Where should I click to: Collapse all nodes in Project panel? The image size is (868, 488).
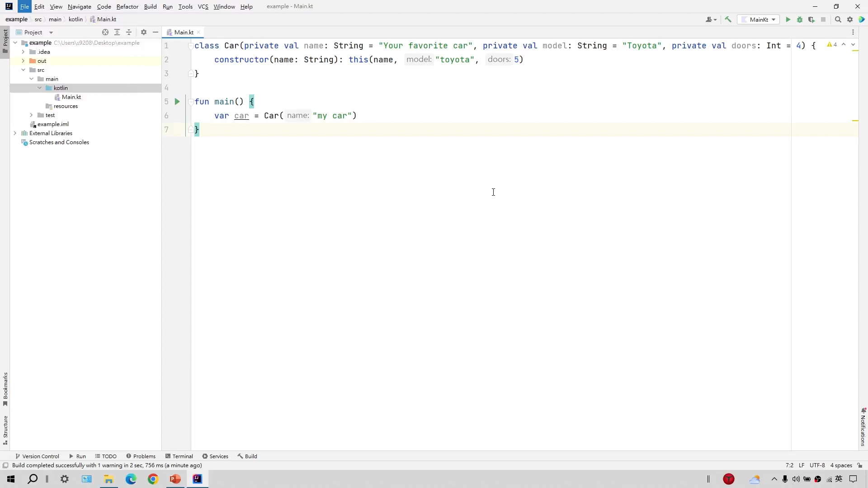tap(129, 32)
